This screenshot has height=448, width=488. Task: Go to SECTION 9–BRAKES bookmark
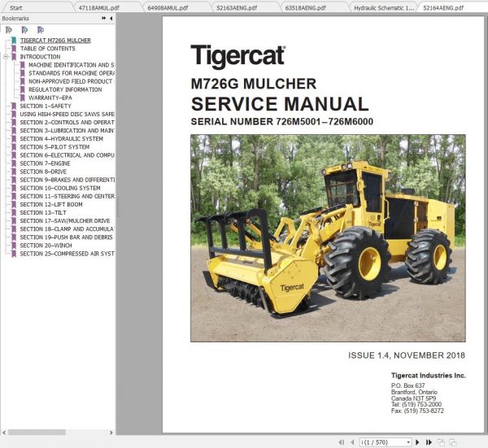point(68,180)
